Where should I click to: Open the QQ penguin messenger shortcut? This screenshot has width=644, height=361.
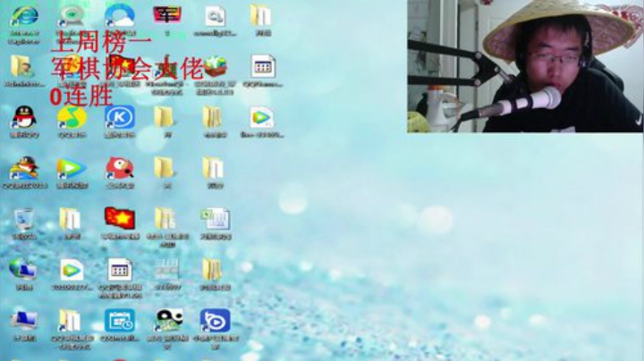click(x=24, y=118)
